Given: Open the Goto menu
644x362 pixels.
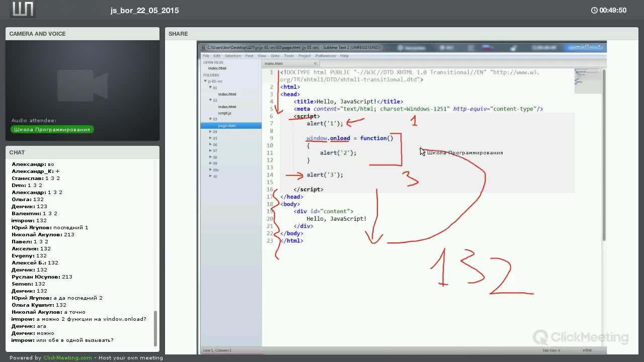Looking at the screenshot, I should (275, 56).
